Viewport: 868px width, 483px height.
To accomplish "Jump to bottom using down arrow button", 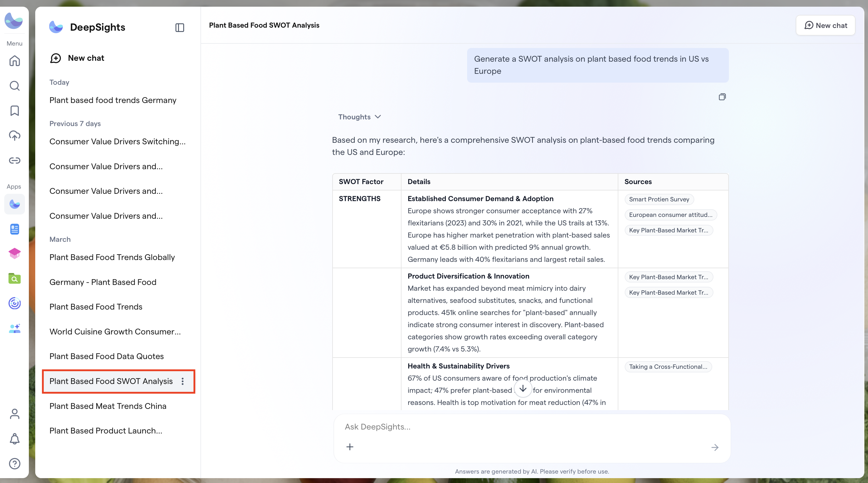I will coord(523,388).
